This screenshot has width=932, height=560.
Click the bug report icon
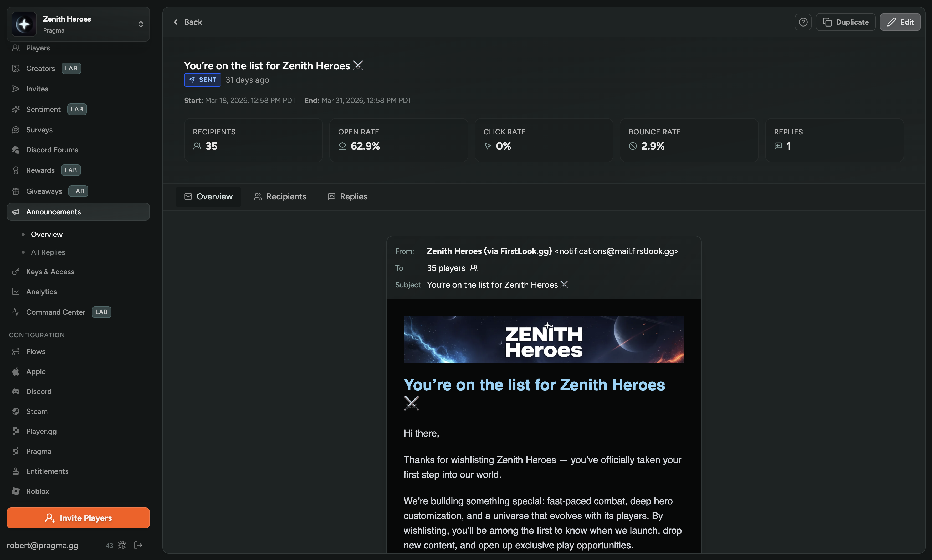coord(122,545)
